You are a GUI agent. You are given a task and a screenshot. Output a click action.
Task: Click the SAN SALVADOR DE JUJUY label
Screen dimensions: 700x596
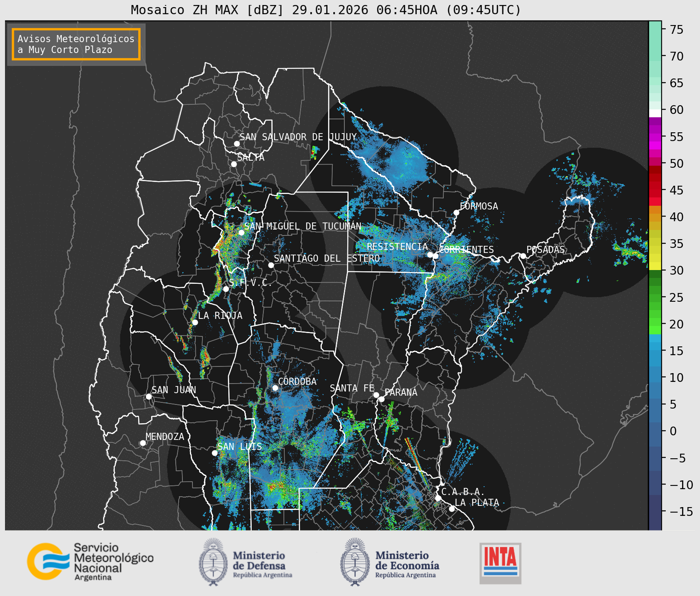point(298,137)
